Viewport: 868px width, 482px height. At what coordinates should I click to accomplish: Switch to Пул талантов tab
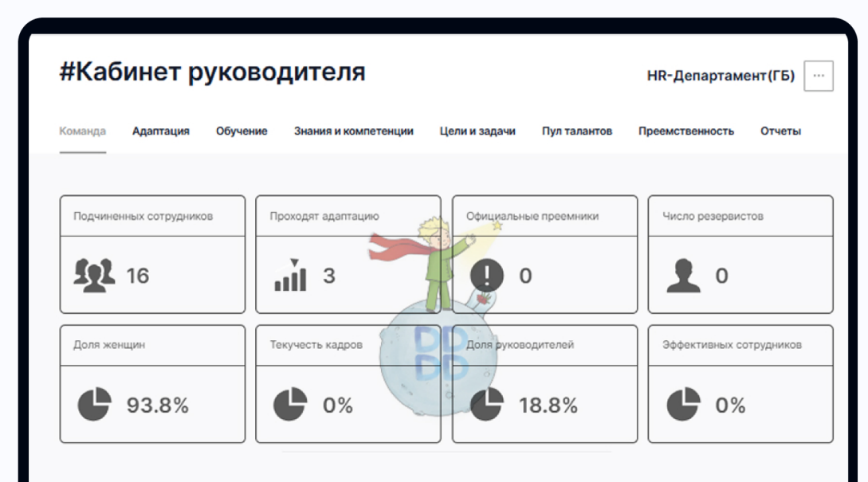coord(577,131)
